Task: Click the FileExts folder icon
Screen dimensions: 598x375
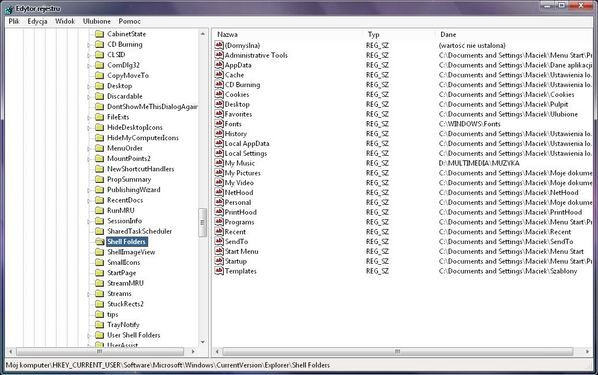Action: 100,117
